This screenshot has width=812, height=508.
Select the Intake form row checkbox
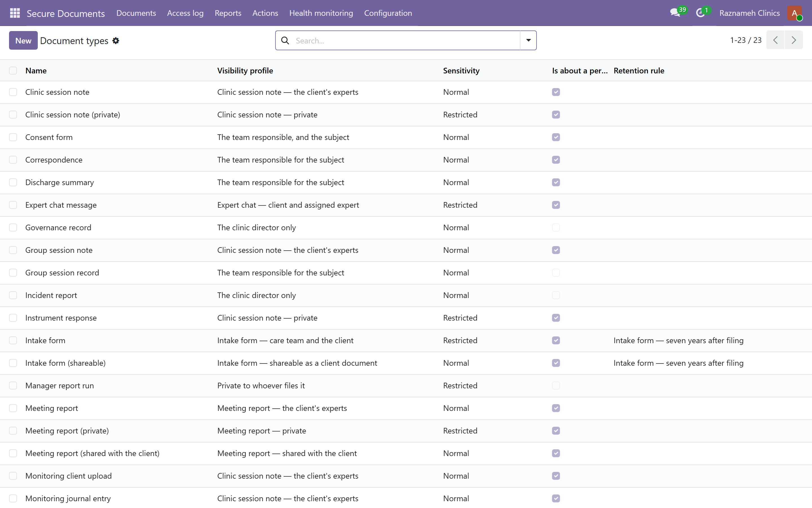(x=13, y=340)
